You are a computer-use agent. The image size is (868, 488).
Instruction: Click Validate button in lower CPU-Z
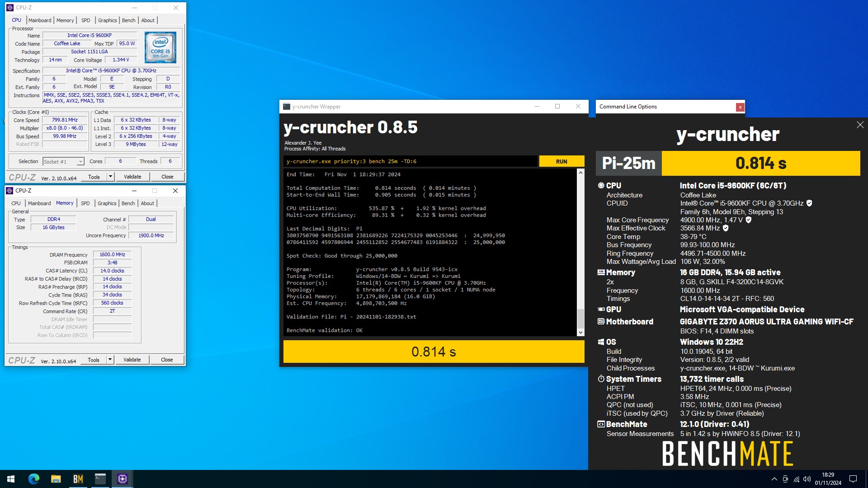(x=132, y=360)
